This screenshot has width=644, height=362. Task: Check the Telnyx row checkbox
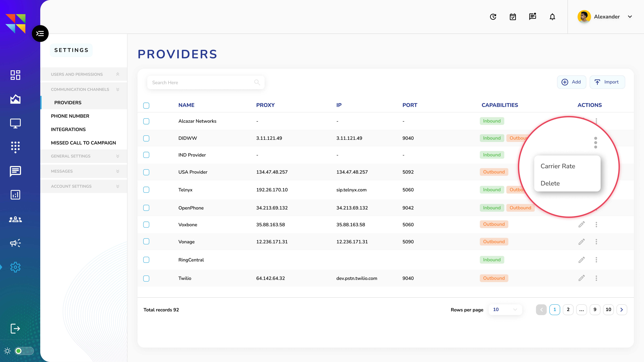[146, 190]
